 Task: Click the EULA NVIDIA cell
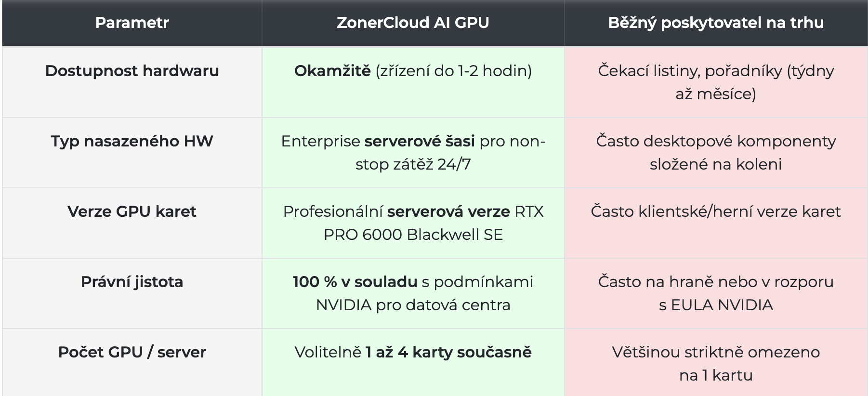click(716, 293)
